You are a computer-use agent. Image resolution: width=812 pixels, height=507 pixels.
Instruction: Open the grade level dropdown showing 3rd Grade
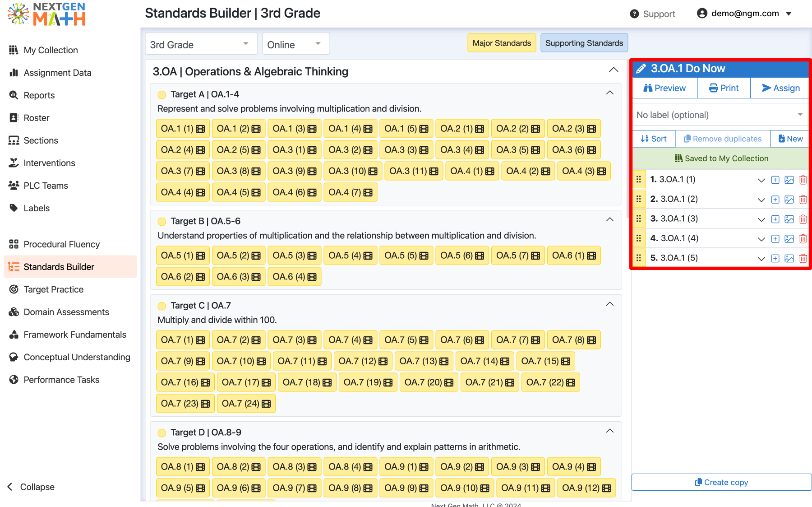point(200,44)
